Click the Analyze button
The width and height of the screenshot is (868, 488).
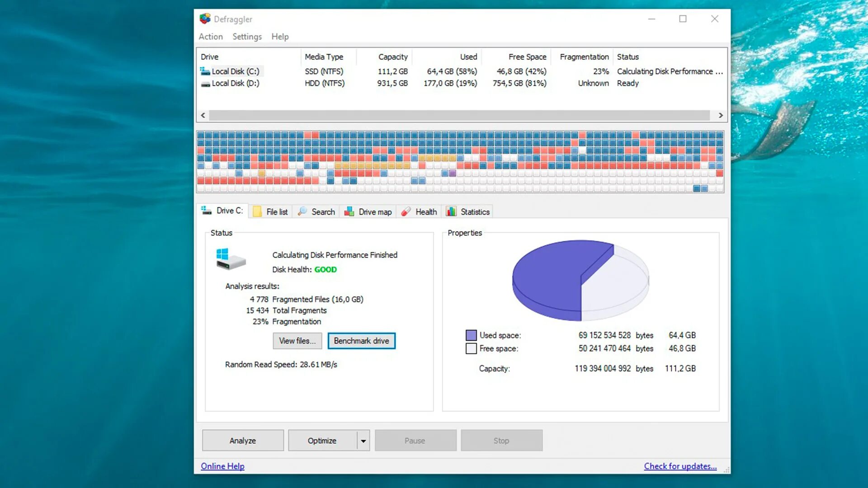click(243, 441)
